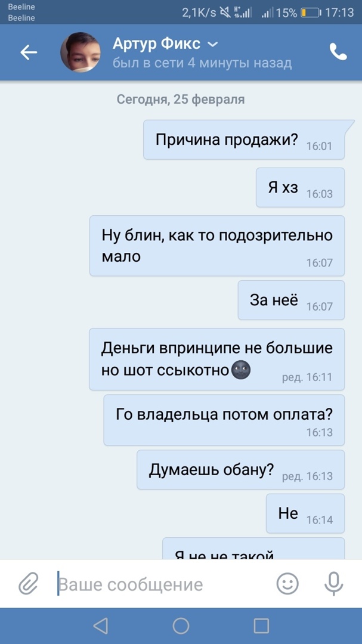Viewport: 362px width, 644px height.
Task: Open the attachment paperclip menu
Action: [29, 584]
